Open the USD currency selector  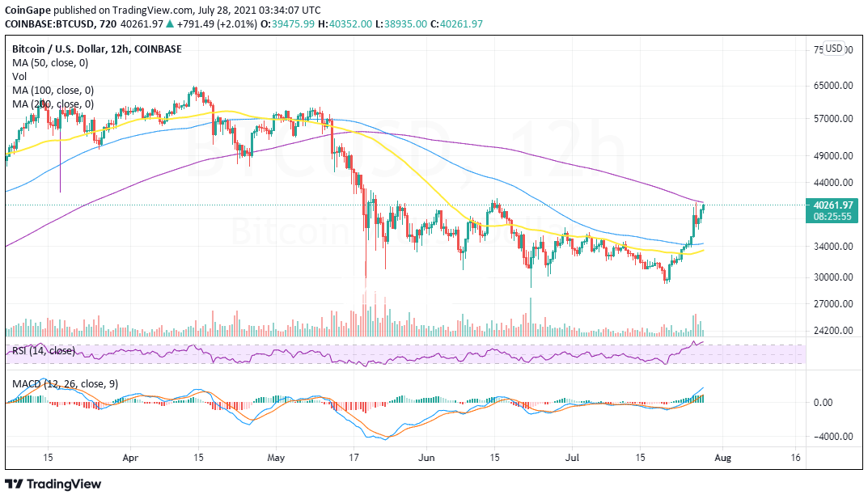(x=833, y=49)
